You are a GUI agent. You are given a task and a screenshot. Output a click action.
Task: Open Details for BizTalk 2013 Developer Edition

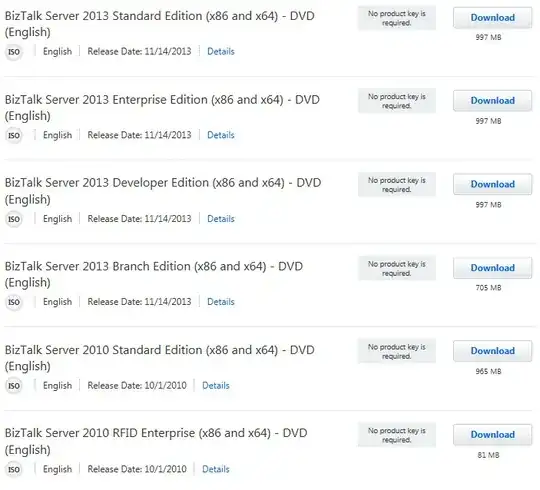[221, 219]
